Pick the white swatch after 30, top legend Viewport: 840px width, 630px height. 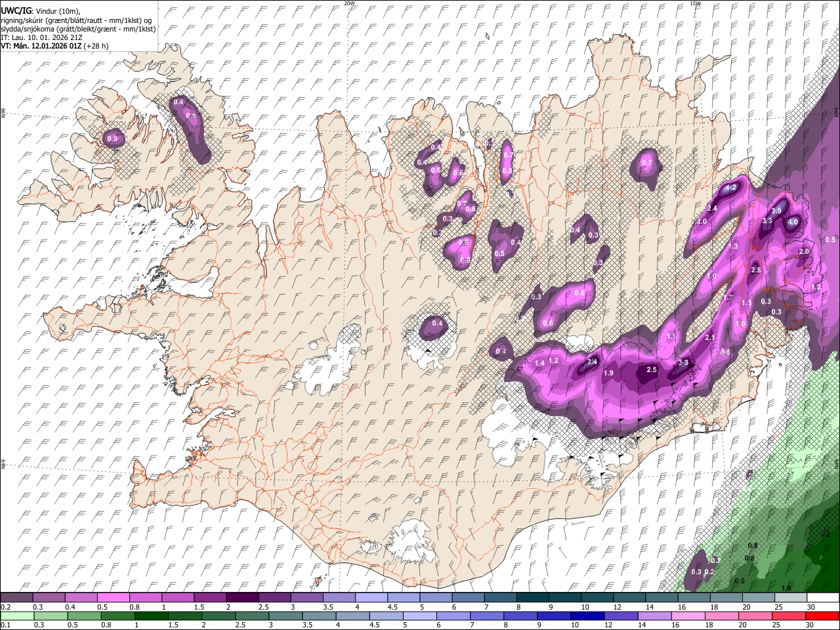coord(823,597)
